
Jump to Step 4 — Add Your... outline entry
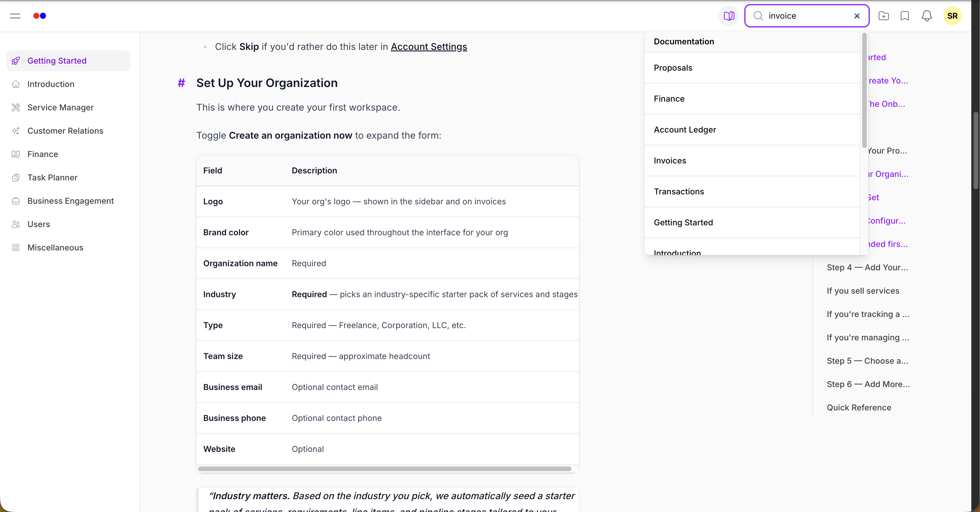point(867,268)
